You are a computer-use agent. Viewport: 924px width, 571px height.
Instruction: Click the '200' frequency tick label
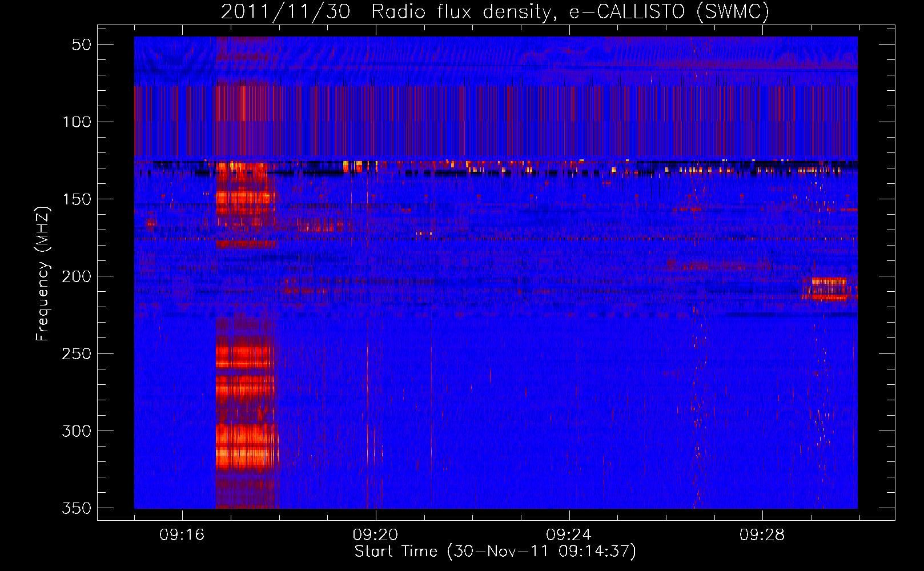click(77, 276)
